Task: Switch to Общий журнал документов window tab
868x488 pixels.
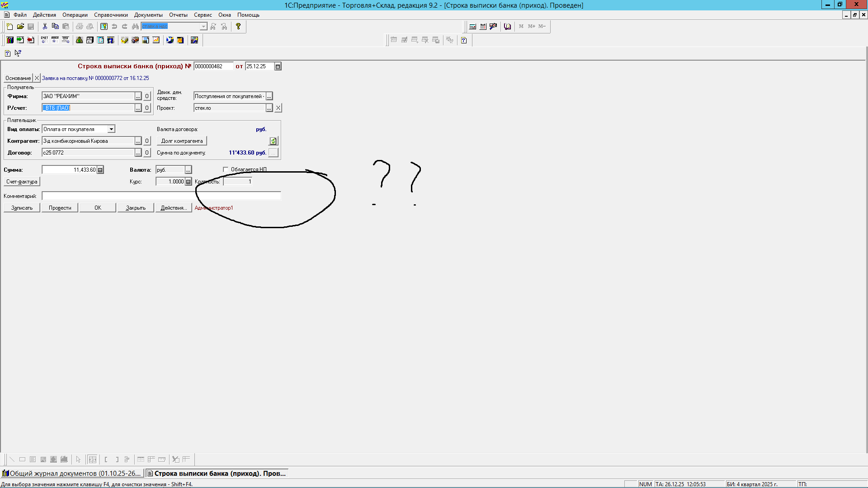Action: tap(72, 474)
